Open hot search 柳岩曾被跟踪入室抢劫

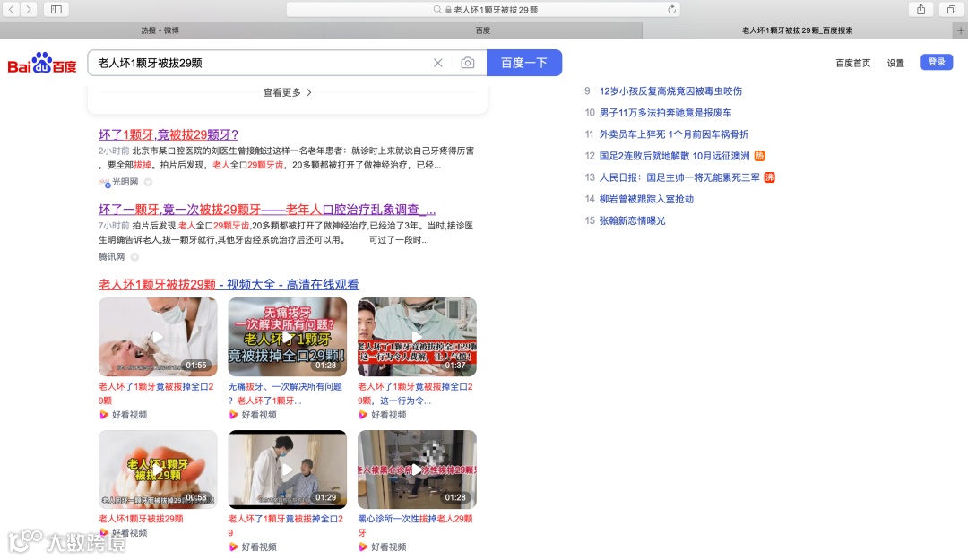pos(646,200)
